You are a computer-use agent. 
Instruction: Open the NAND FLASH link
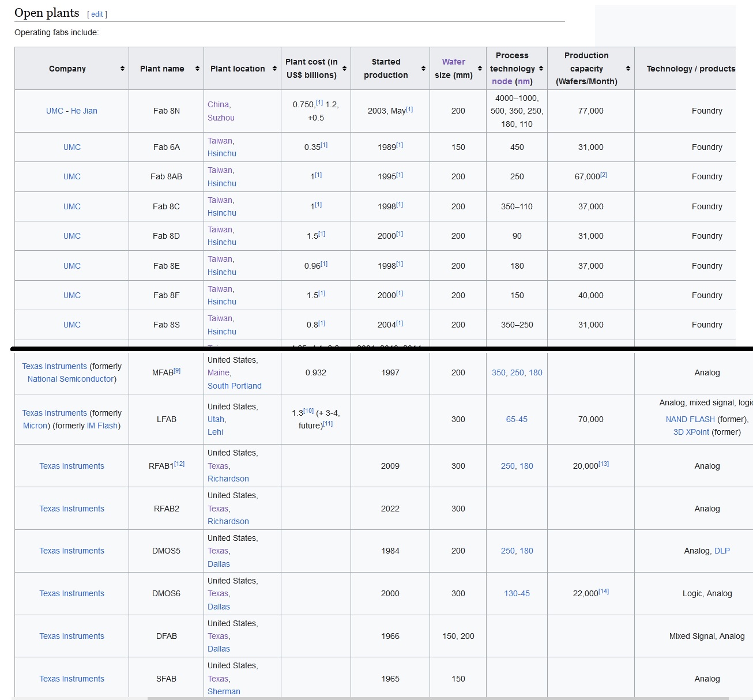[690, 419]
